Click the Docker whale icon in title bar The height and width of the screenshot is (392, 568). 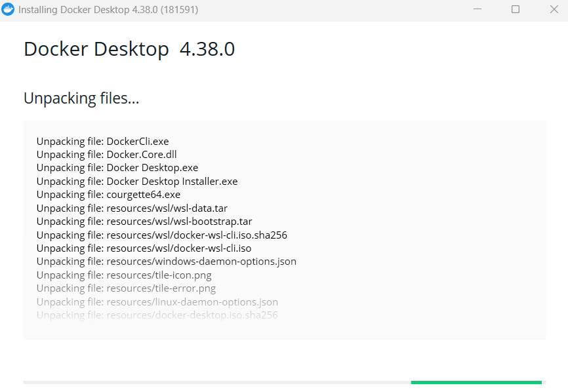pos(8,9)
